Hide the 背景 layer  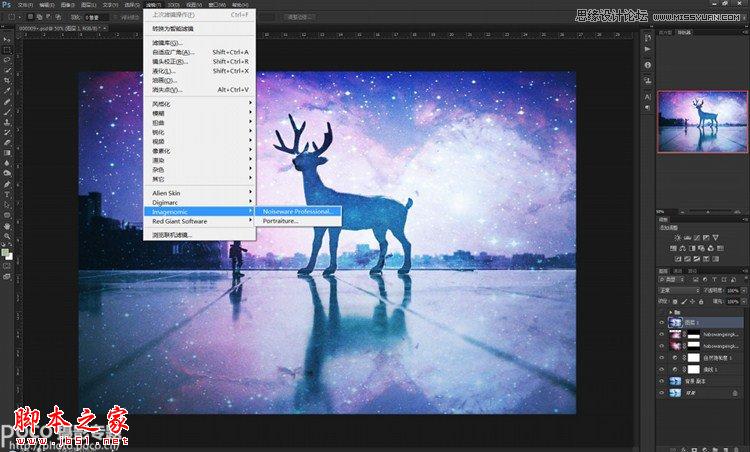point(662,393)
